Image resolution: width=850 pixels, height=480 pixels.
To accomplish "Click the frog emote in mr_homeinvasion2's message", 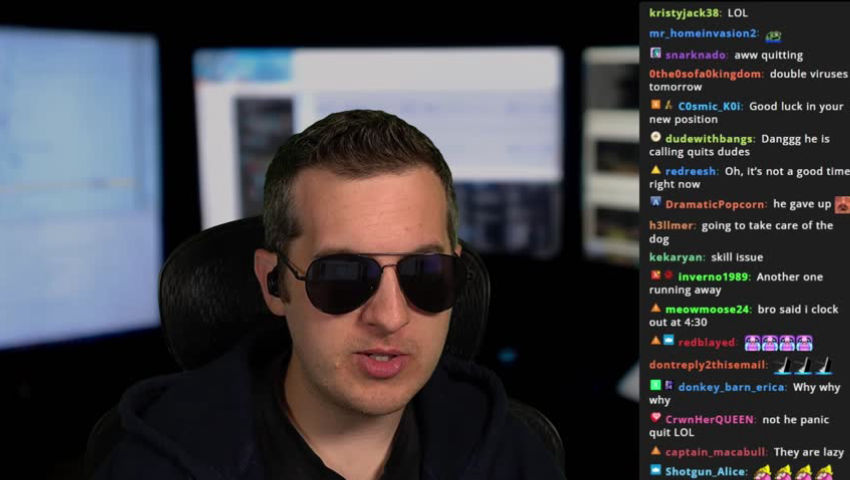I will tap(773, 36).
